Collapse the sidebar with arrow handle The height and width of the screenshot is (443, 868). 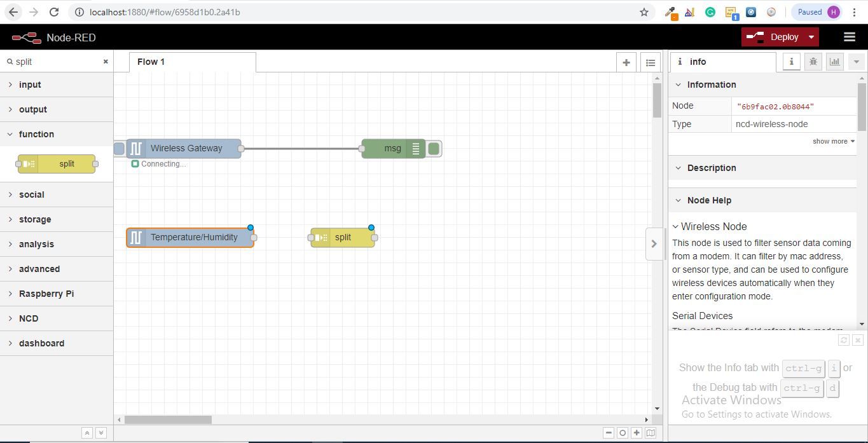coord(654,243)
